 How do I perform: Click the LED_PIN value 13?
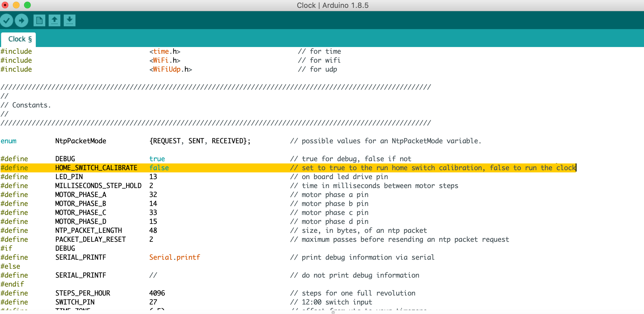coord(153,177)
